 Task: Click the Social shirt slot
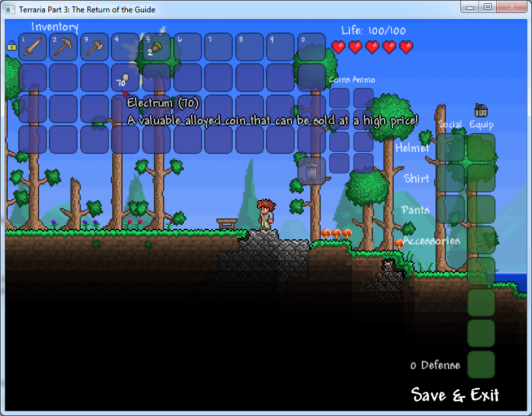(451, 179)
